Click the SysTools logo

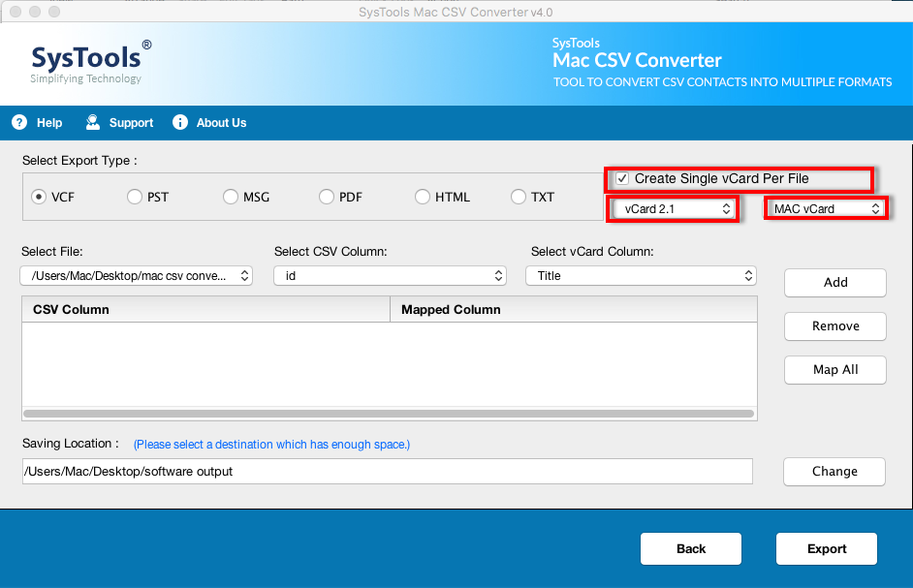pos(87,60)
